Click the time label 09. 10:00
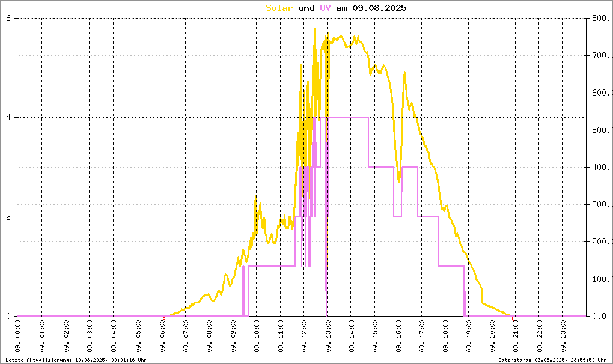The image size is (613, 364). point(257,336)
